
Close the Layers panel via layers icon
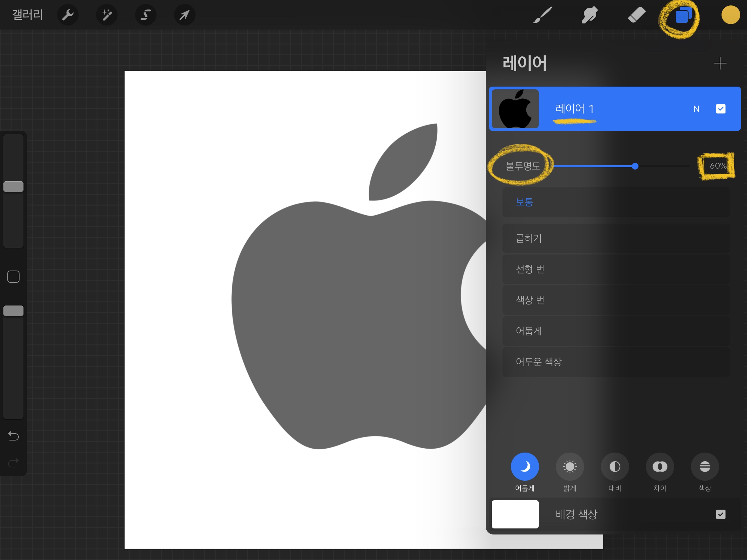(683, 15)
